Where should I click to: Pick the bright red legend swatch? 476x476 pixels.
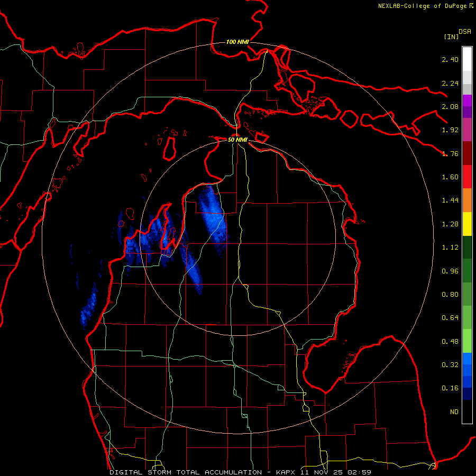tap(467, 177)
